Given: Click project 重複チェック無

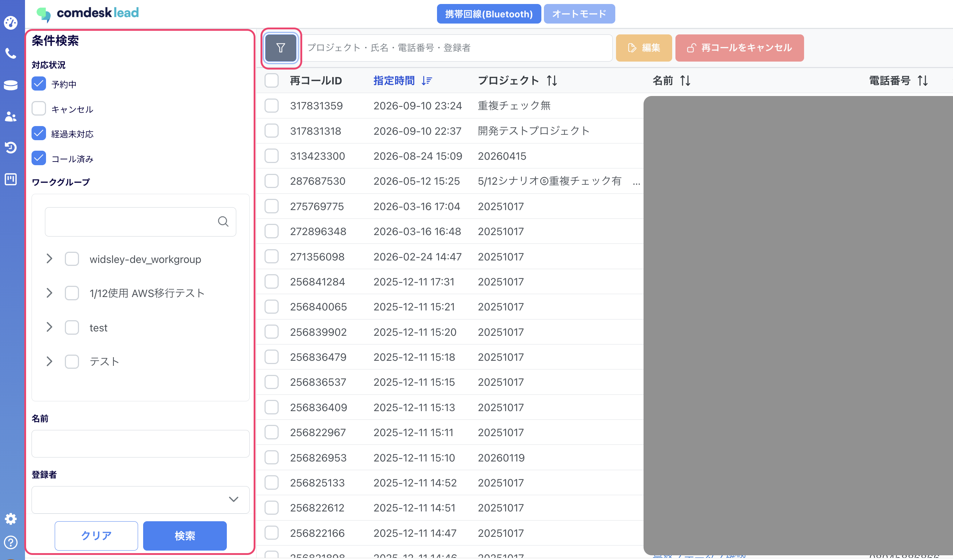Looking at the screenshot, I should (514, 105).
